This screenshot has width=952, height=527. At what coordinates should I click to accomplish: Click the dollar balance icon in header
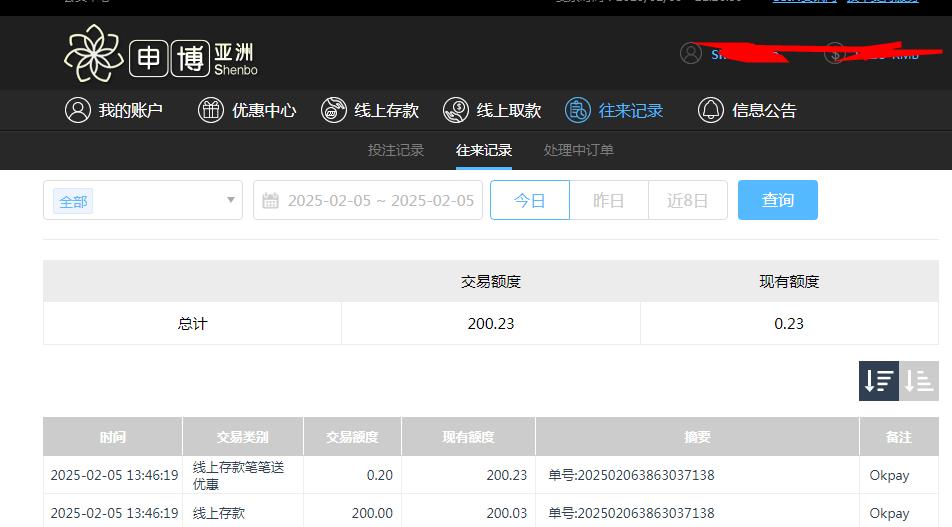835,53
